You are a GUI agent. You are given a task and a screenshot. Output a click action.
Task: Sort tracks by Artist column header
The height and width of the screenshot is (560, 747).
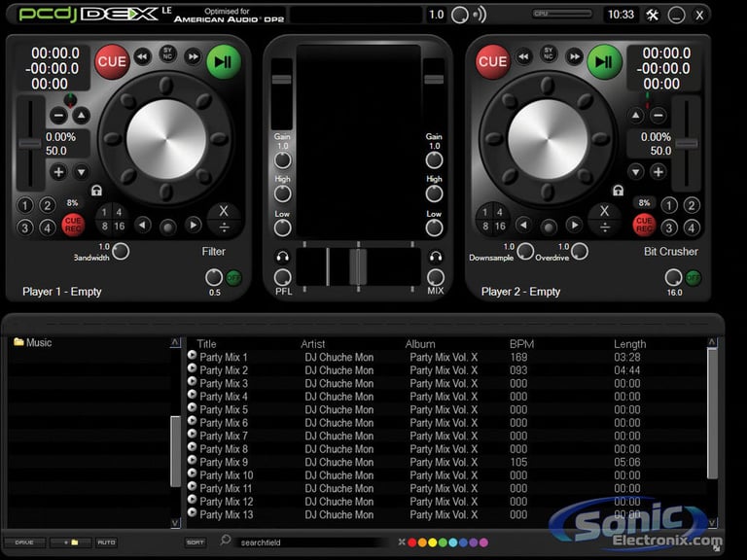[x=313, y=344]
